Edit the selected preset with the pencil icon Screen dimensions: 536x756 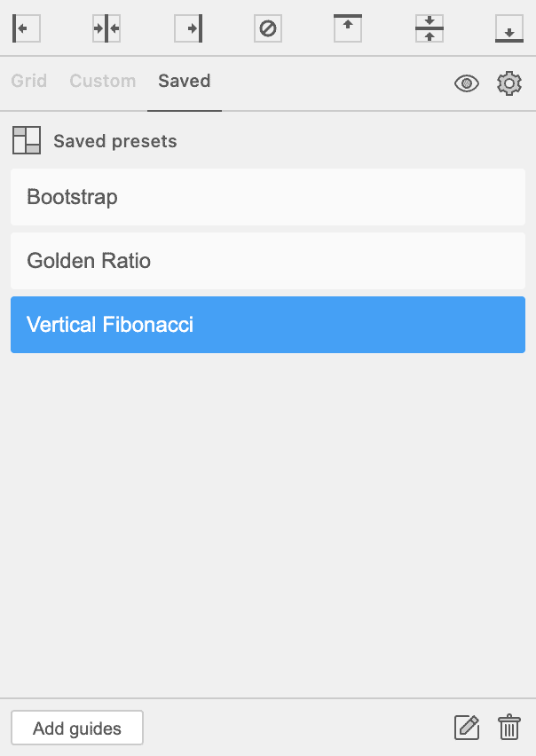tap(467, 728)
